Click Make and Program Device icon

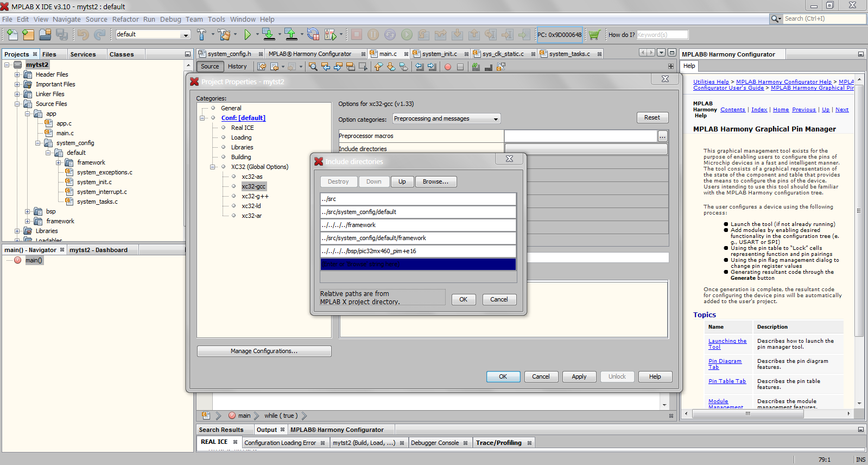(269, 35)
